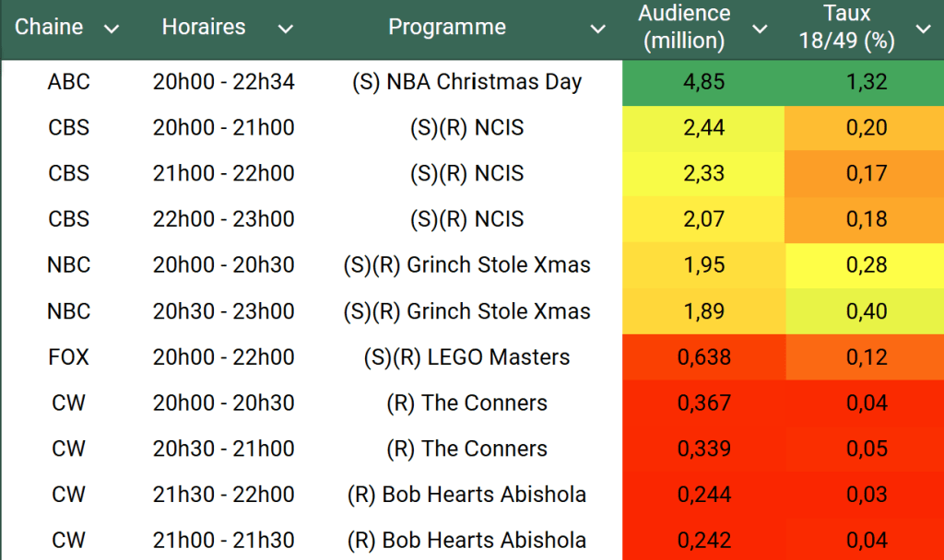
Task: Click the FOX channel cell
Action: click(69, 357)
